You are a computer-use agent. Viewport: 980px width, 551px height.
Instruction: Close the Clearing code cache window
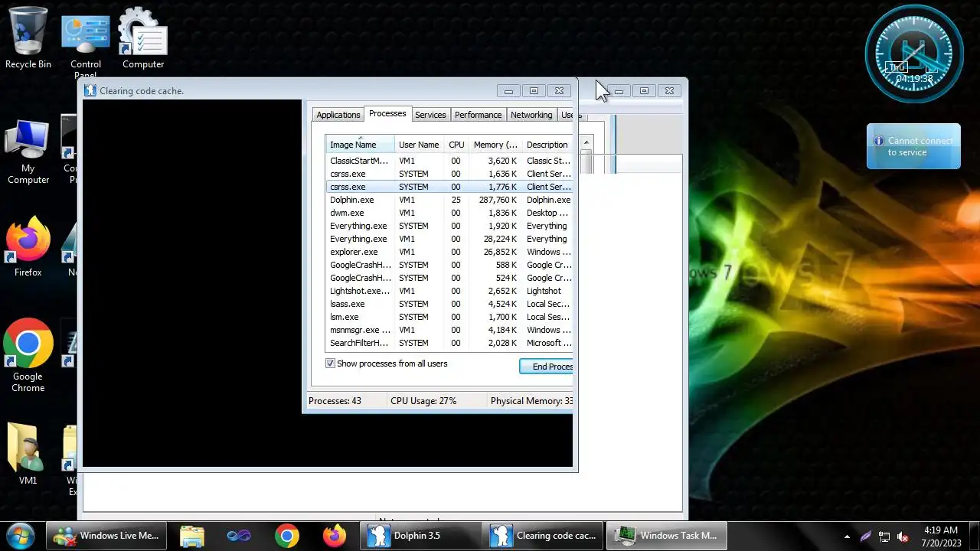(559, 90)
